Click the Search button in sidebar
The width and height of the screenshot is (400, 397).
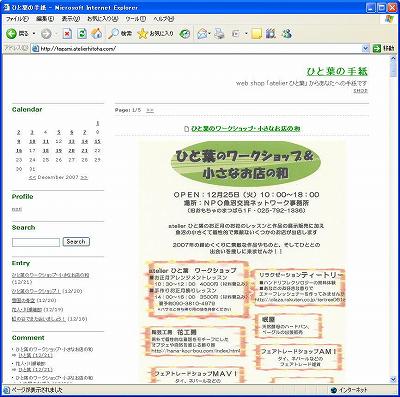pyautogui.click(x=76, y=242)
